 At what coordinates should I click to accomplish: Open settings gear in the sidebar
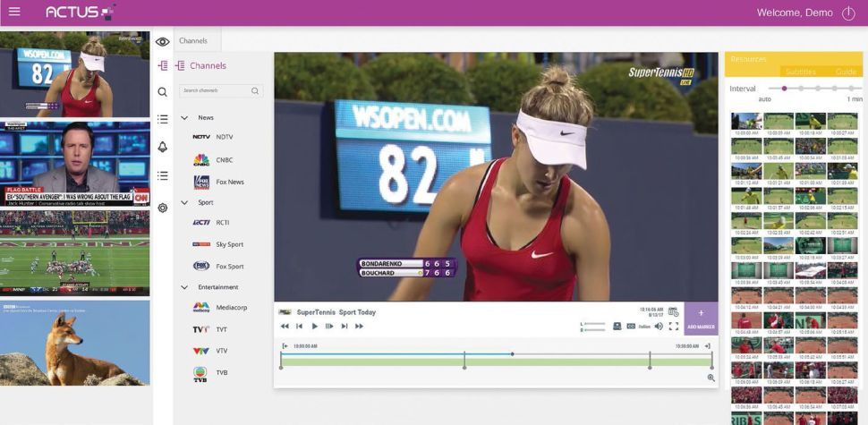pos(162,208)
